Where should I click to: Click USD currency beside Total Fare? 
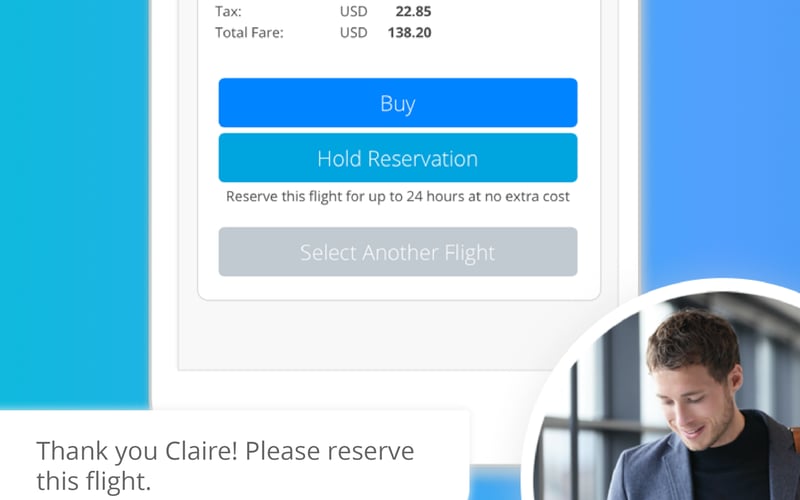(354, 33)
